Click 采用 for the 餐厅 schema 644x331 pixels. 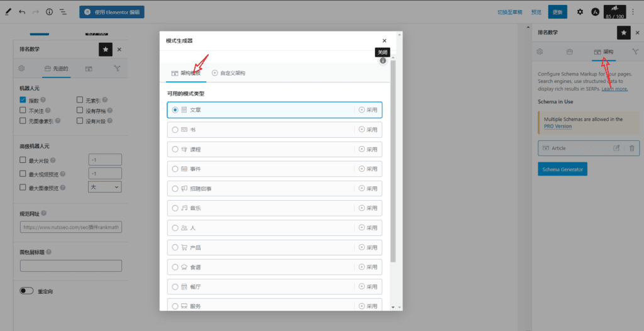368,286
